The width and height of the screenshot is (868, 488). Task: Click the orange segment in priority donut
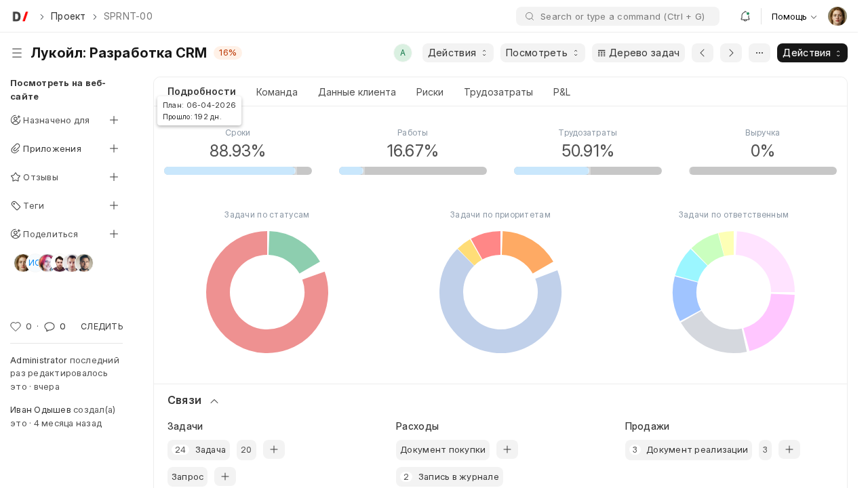tap(526, 249)
